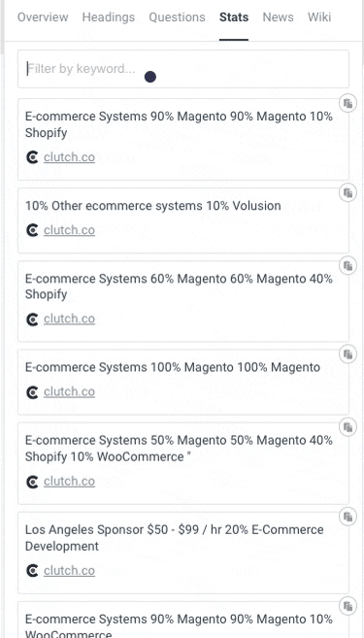This screenshot has height=638, width=364.
Task: Open clutch.co link under 100% Magento stat
Action: 69,392
